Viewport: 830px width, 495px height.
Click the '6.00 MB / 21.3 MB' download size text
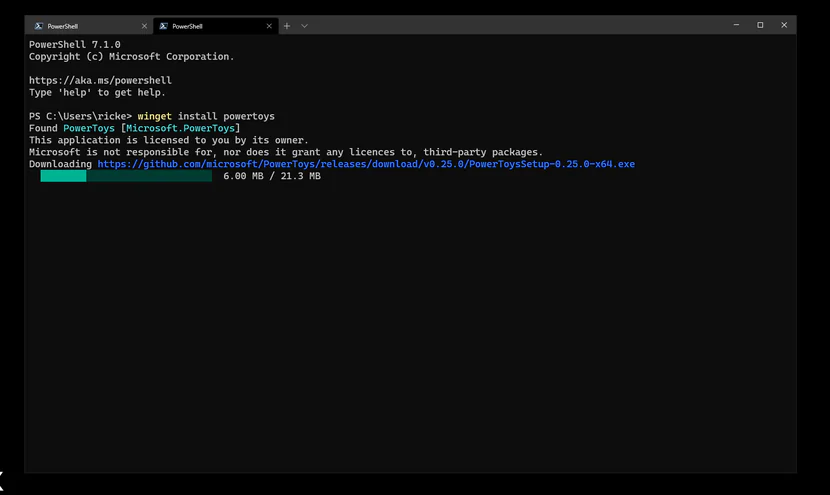272,176
